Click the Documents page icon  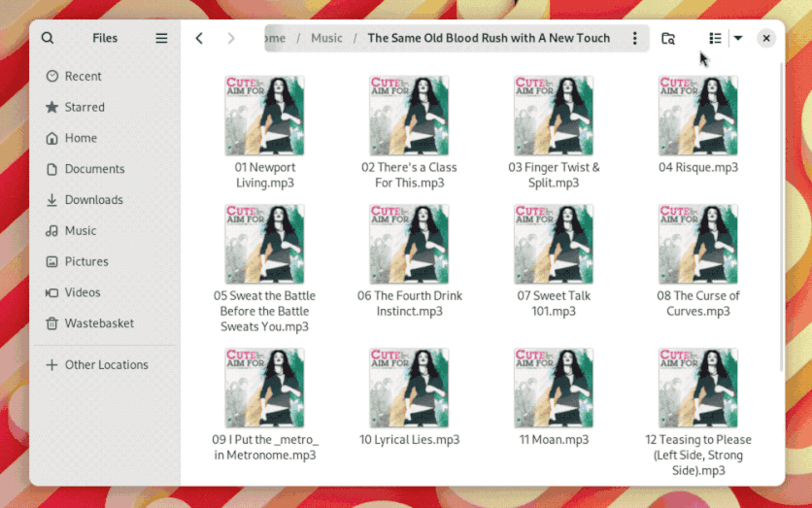tap(51, 169)
